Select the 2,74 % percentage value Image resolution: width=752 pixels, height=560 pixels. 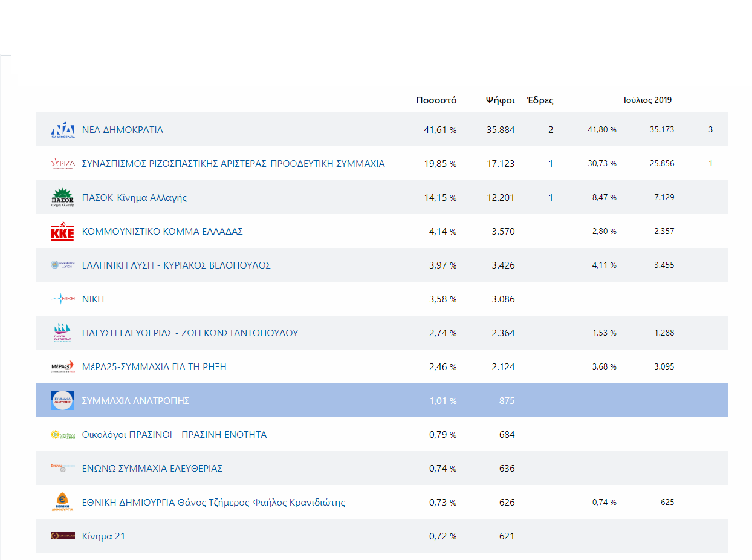point(443,333)
